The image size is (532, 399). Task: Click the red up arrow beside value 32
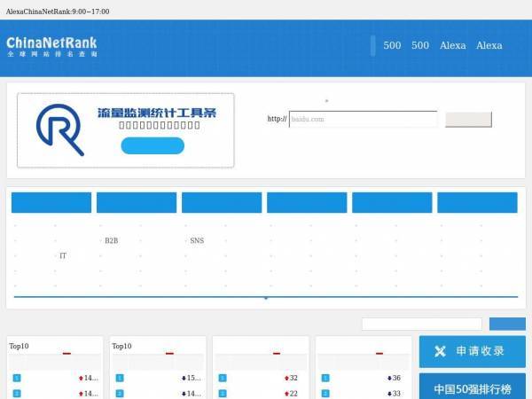click(286, 378)
